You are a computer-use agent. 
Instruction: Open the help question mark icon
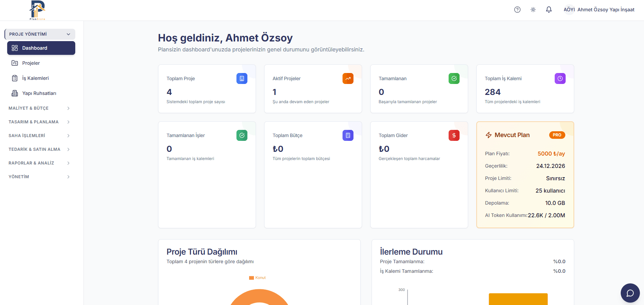pyautogui.click(x=517, y=10)
